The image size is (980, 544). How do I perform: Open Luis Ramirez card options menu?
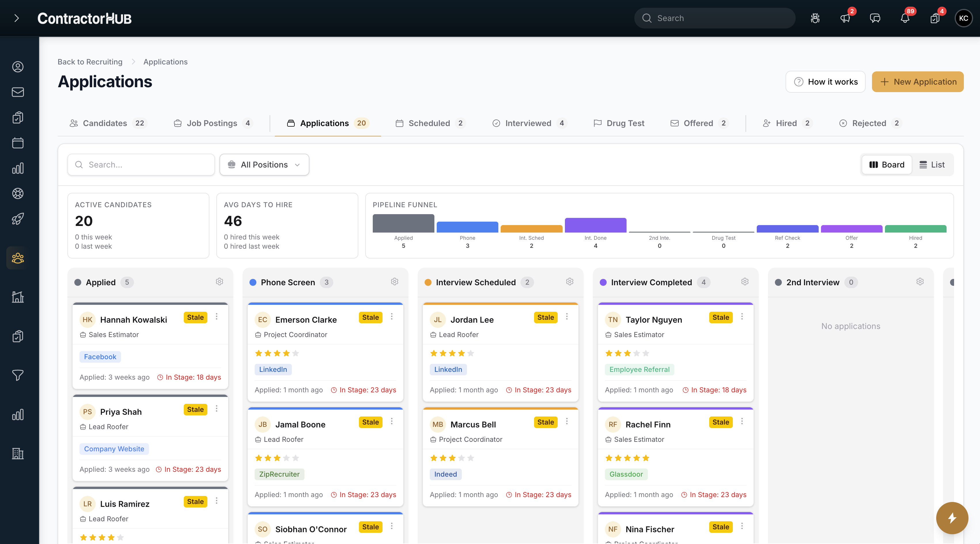coord(216,501)
